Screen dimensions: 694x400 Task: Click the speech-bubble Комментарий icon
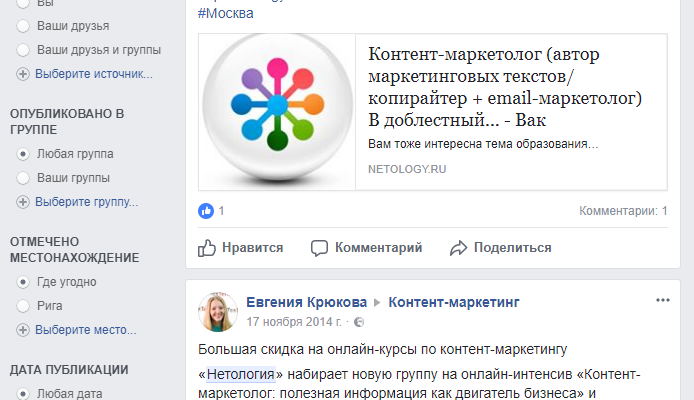319,248
